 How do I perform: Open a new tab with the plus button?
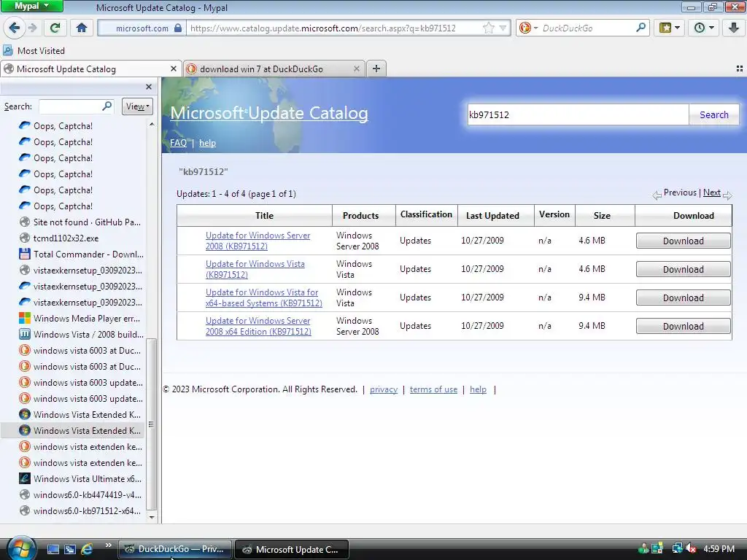pyautogui.click(x=376, y=69)
